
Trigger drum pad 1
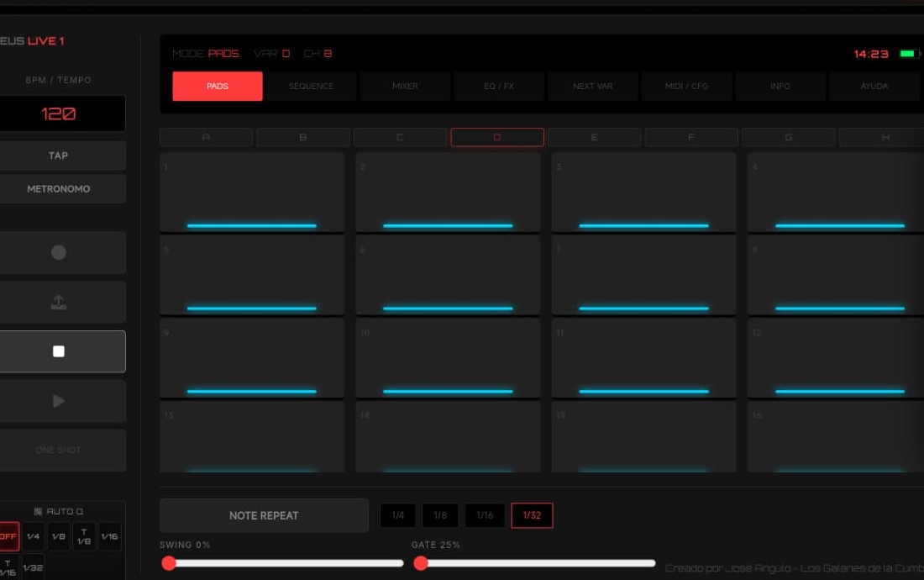point(252,192)
